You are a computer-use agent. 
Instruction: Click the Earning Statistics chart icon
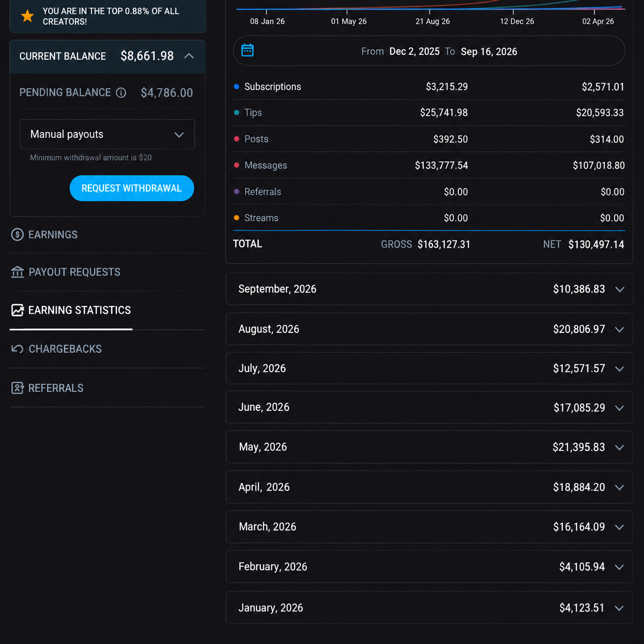17,310
